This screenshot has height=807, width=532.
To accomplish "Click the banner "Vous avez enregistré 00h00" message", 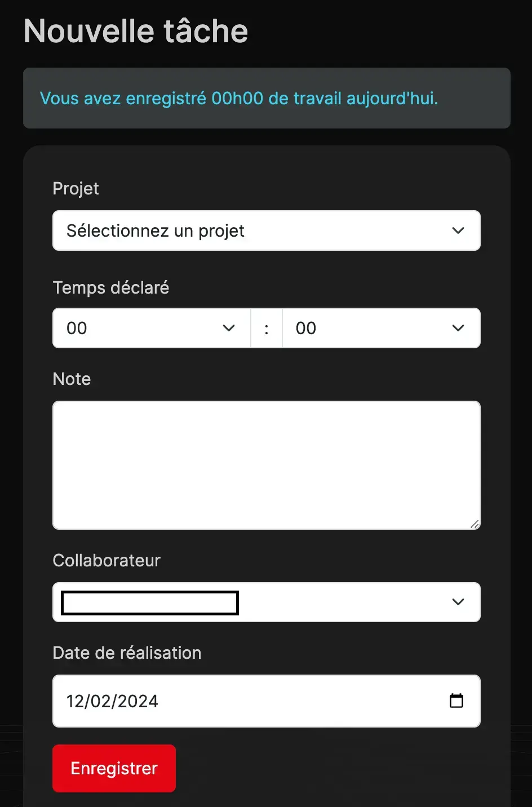I will pyautogui.click(x=239, y=98).
